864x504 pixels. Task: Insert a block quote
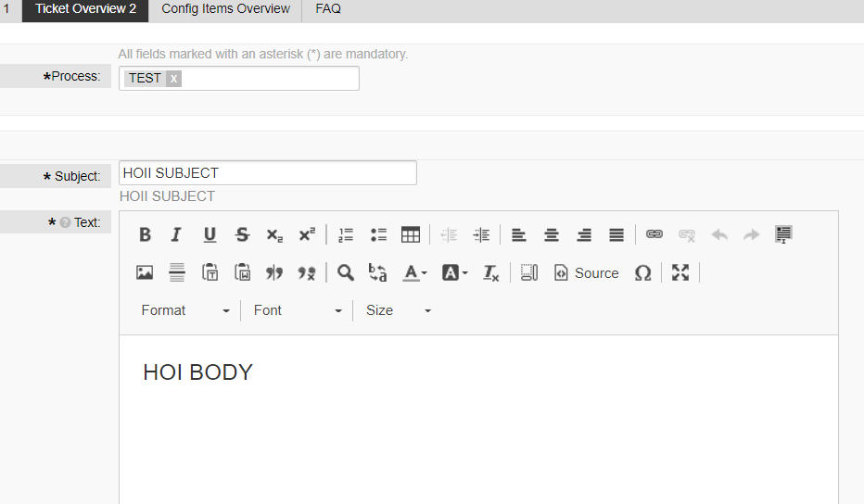click(x=274, y=272)
